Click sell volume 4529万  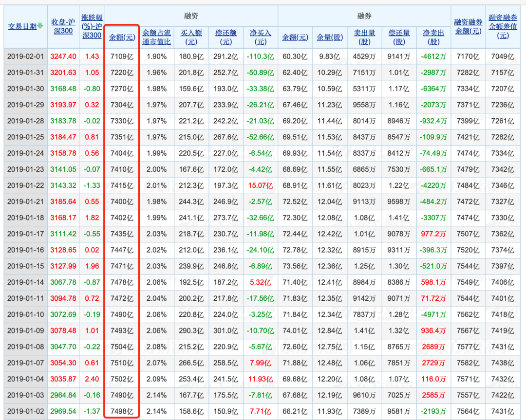click(x=364, y=56)
